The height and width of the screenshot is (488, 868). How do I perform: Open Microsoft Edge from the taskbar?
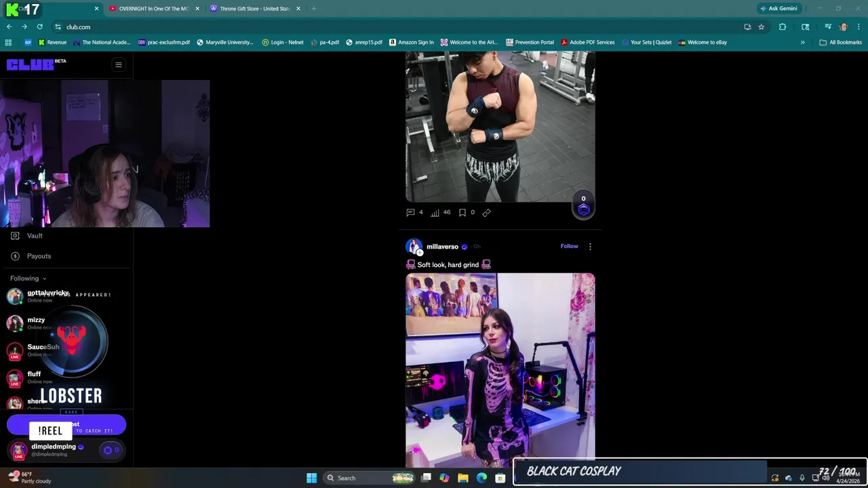[481, 478]
